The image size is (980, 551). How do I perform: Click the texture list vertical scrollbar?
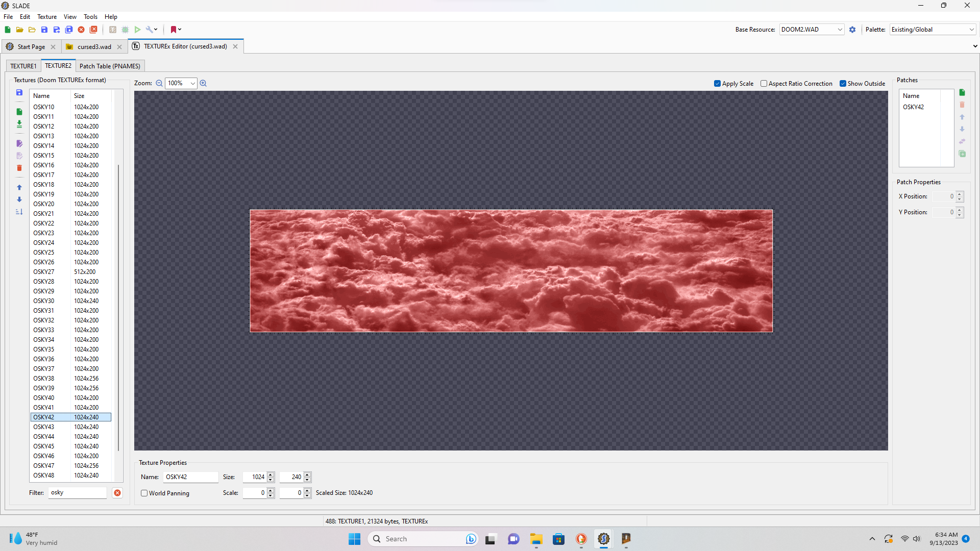click(x=118, y=308)
